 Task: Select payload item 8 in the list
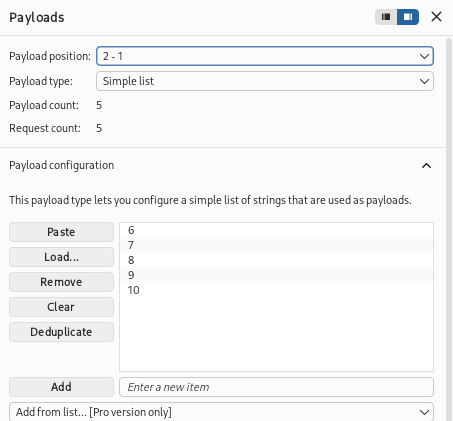tap(276, 260)
